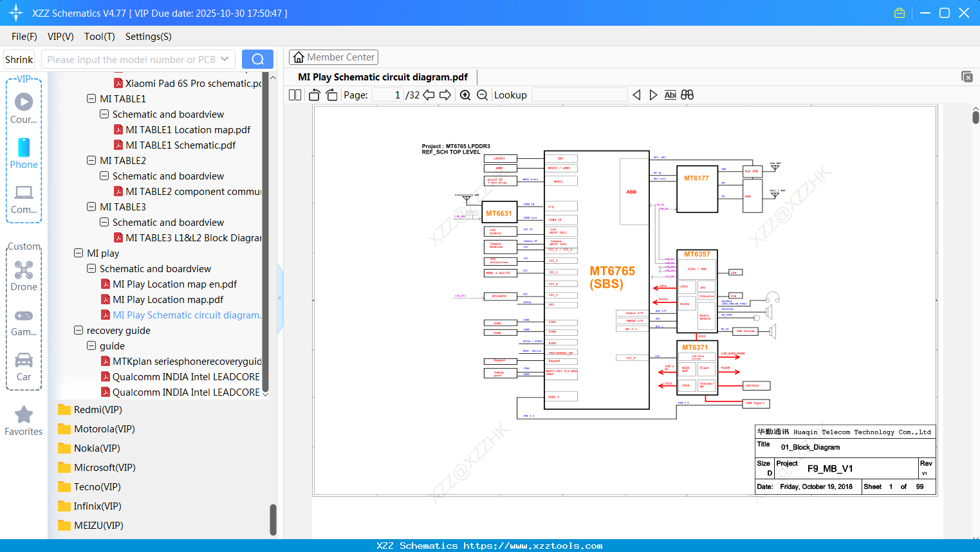Click the Member Center button

click(x=333, y=57)
